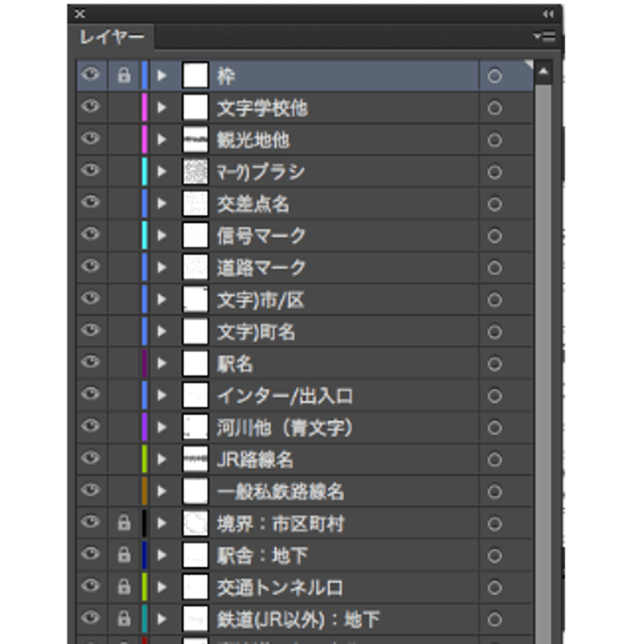The image size is (644, 644).
Task: Click target circle of 文字)町名 layer
Action: pyautogui.click(x=494, y=332)
